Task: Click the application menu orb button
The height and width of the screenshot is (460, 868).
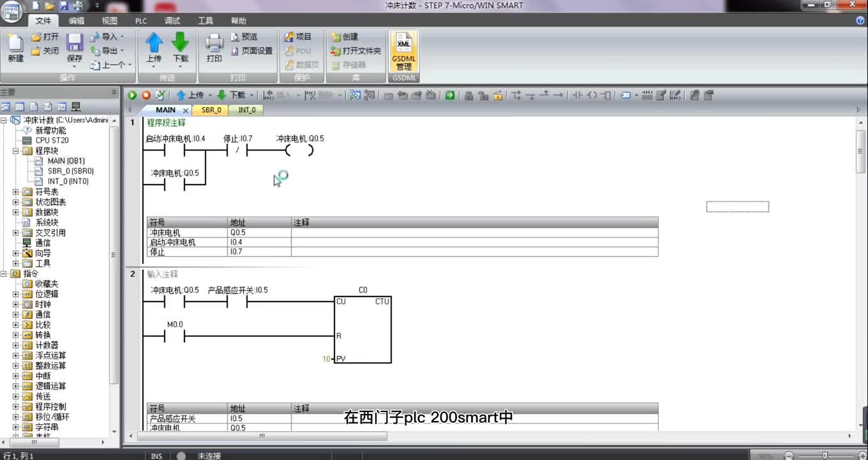Action: [13, 11]
